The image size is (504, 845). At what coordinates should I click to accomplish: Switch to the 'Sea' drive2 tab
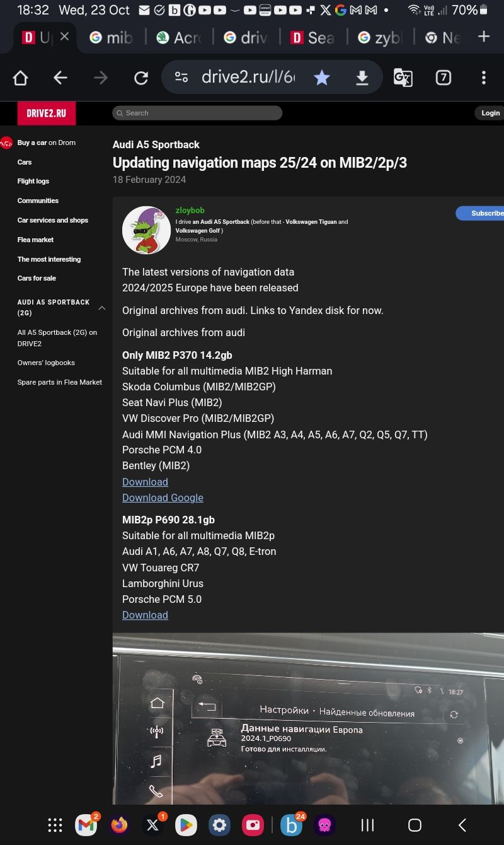[x=312, y=38]
